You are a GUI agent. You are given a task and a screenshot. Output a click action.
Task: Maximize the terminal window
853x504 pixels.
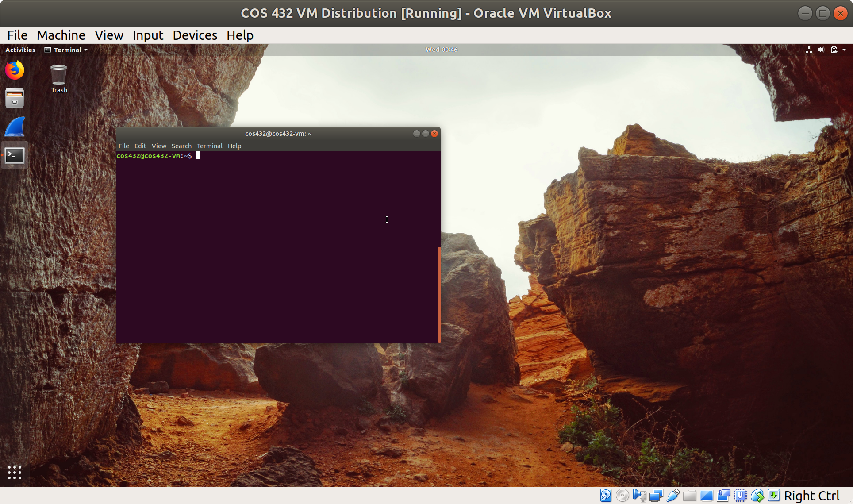(x=425, y=134)
